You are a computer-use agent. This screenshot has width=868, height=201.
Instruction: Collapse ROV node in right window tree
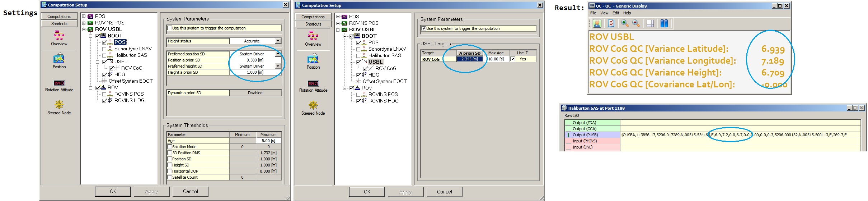[x=345, y=88]
